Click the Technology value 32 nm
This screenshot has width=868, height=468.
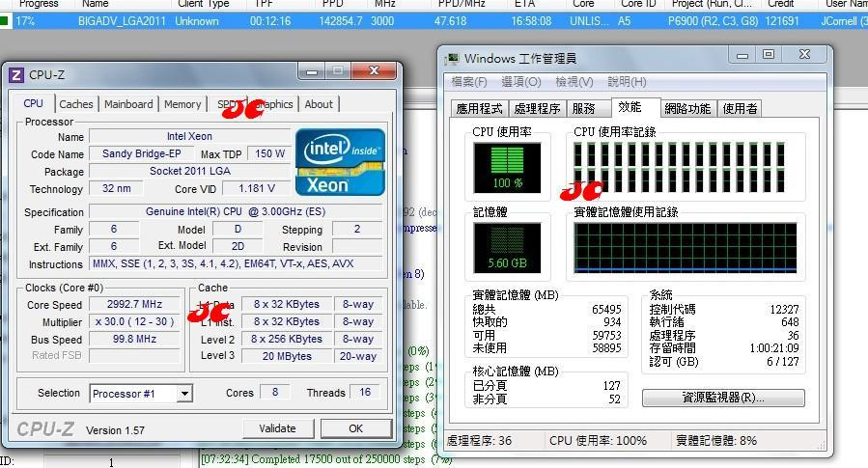tap(116, 188)
